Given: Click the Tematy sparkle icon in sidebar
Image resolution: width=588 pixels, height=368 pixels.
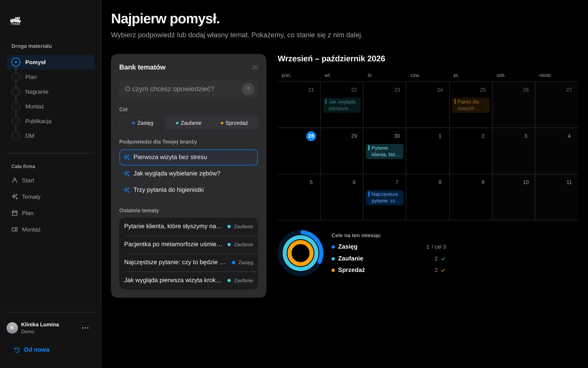Looking at the screenshot, I should coord(14,197).
